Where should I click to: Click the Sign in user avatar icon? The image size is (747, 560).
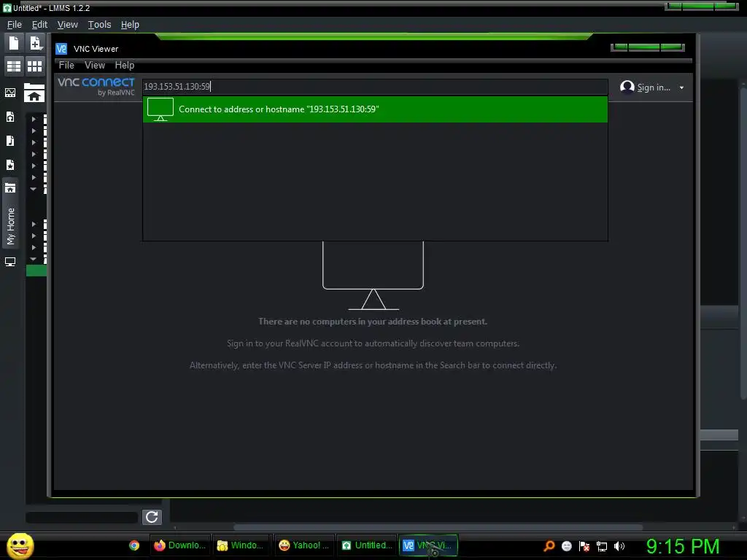pos(627,87)
